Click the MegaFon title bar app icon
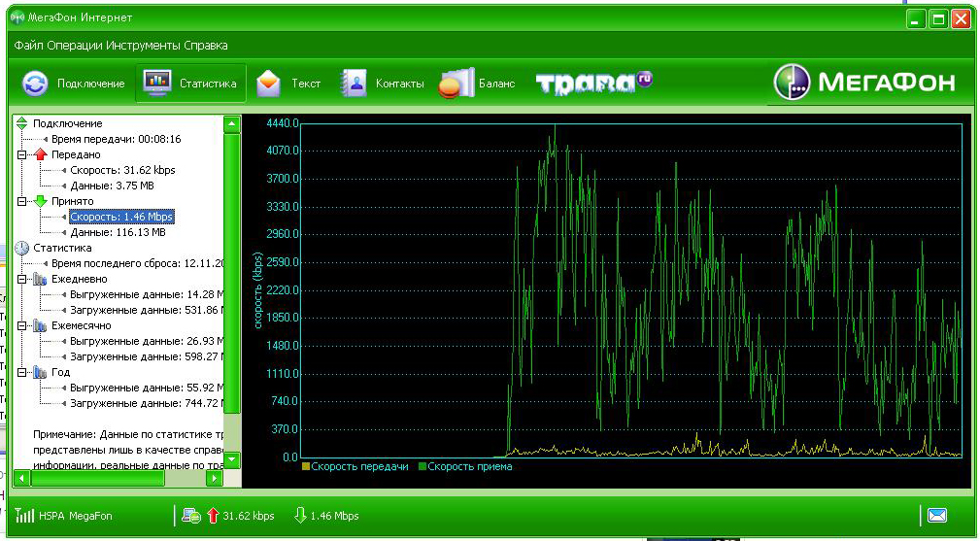Image resolution: width=980 pixels, height=541 pixels. point(17,17)
